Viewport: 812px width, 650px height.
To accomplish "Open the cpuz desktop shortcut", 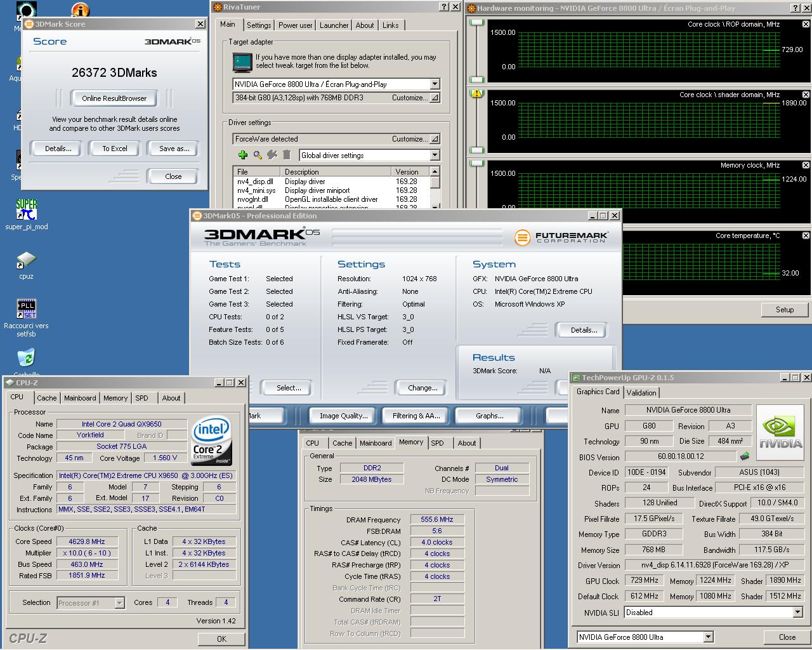I will point(27,260).
